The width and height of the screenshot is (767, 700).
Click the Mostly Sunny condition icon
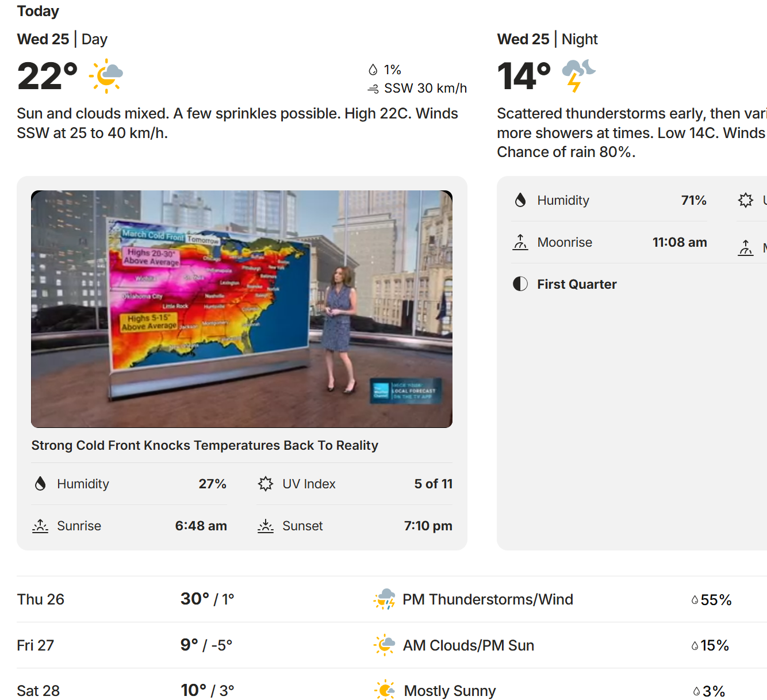[385, 690]
